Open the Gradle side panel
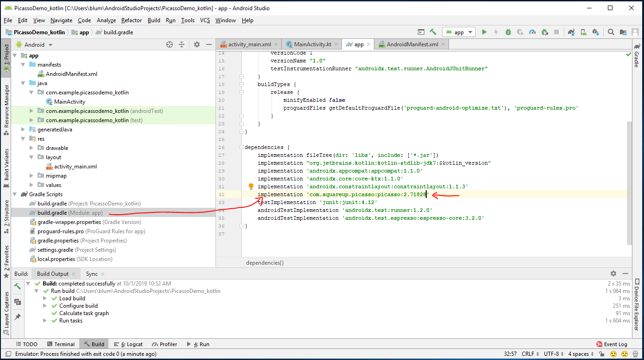 (638, 56)
